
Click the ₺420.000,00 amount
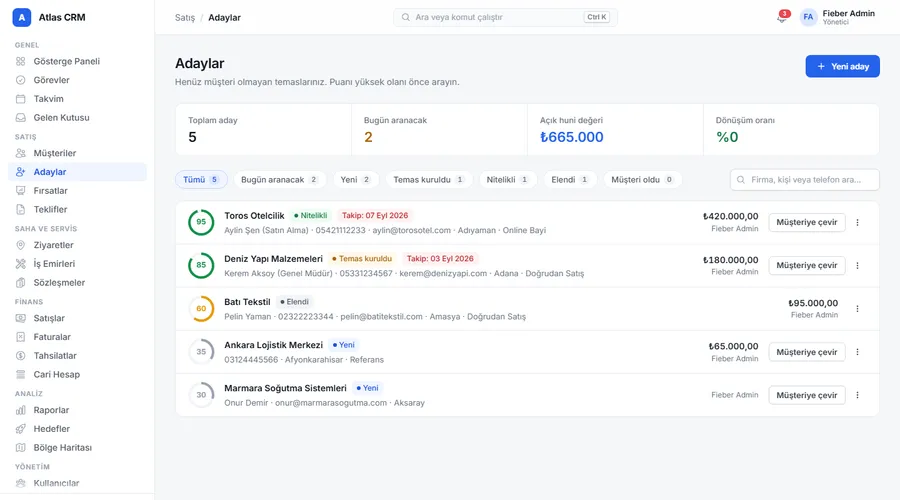[x=730, y=216]
